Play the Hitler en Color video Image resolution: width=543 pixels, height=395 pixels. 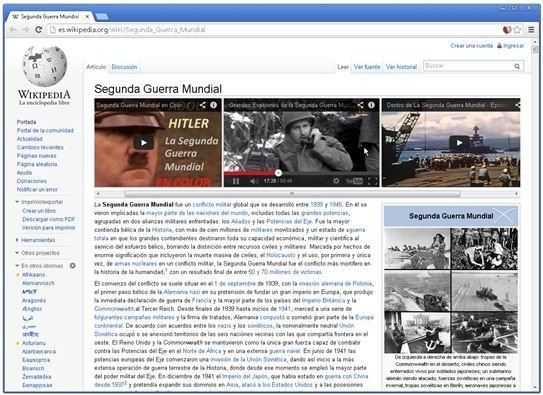144,142
